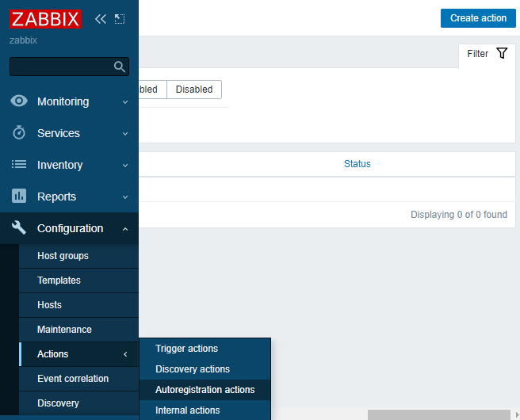Viewport: 520px width, 420px height.
Task: Click the Monitoring eye icon
Action: pyautogui.click(x=20, y=101)
